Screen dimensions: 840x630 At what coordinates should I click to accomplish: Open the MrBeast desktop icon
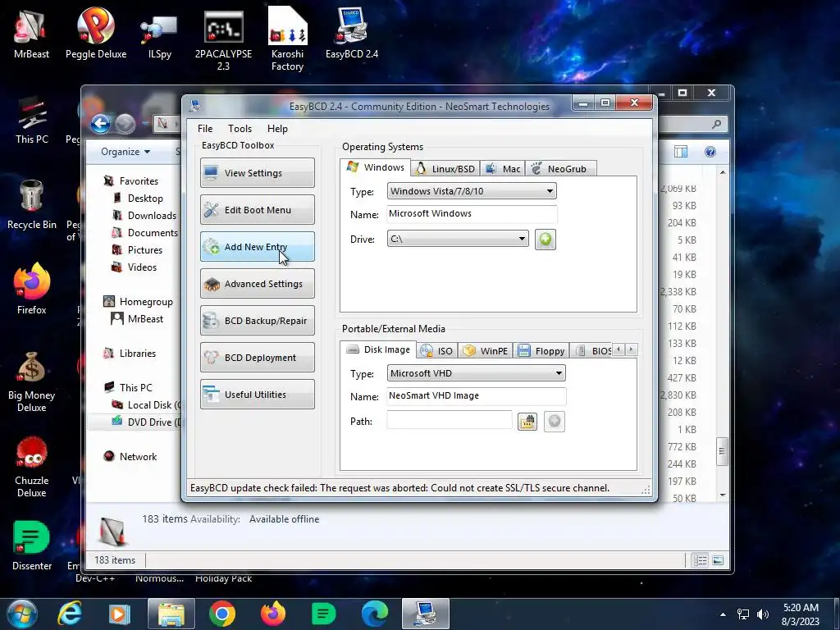tap(31, 34)
